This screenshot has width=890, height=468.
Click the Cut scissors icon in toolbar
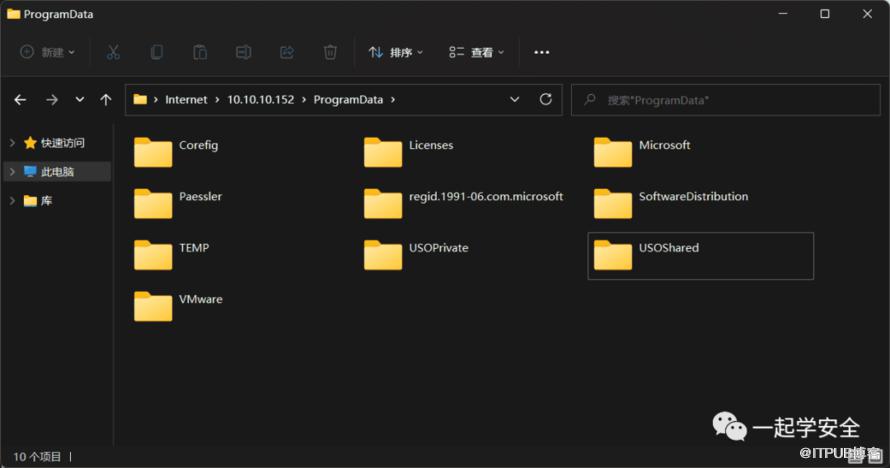(113, 52)
